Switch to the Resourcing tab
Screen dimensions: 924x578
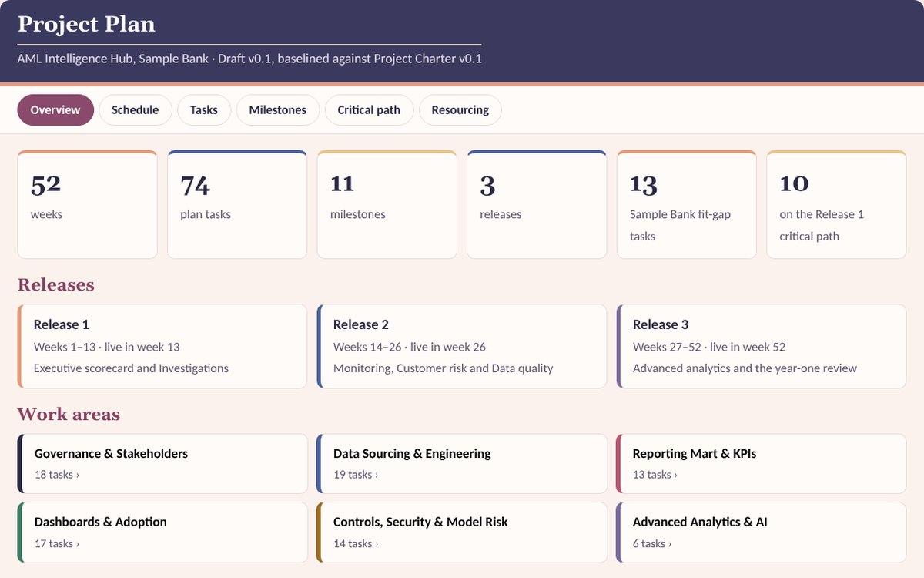click(460, 110)
